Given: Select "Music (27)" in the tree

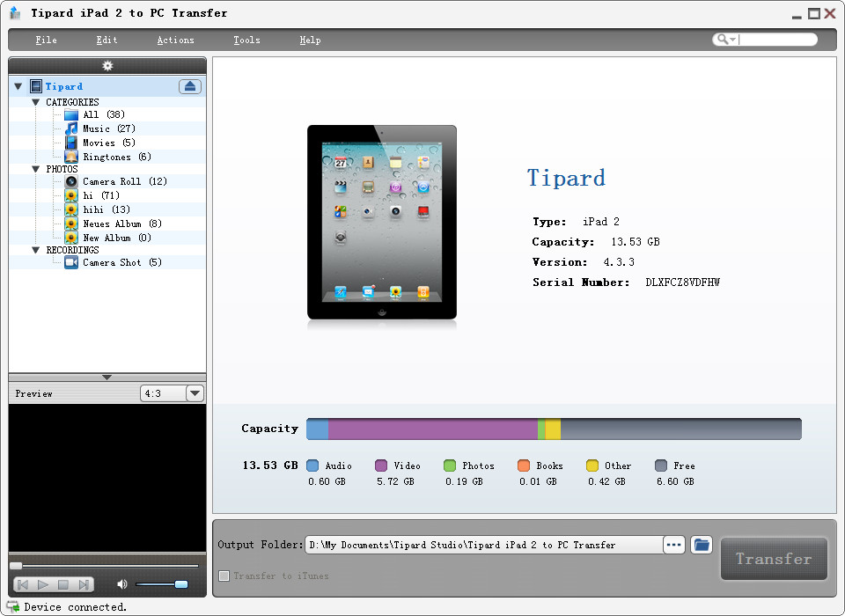Looking at the screenshot, I should pos(109,128).
